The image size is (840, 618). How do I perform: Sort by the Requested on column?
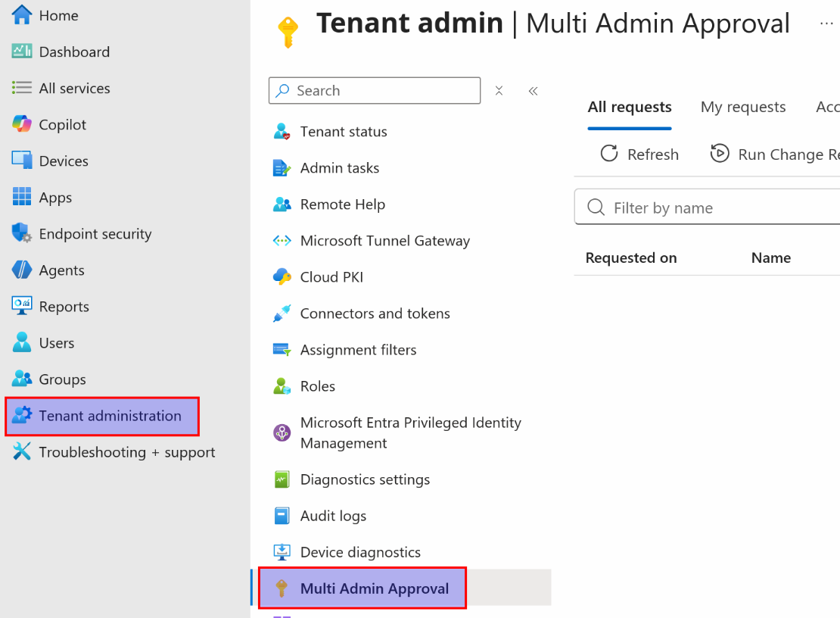pos(631,257)
